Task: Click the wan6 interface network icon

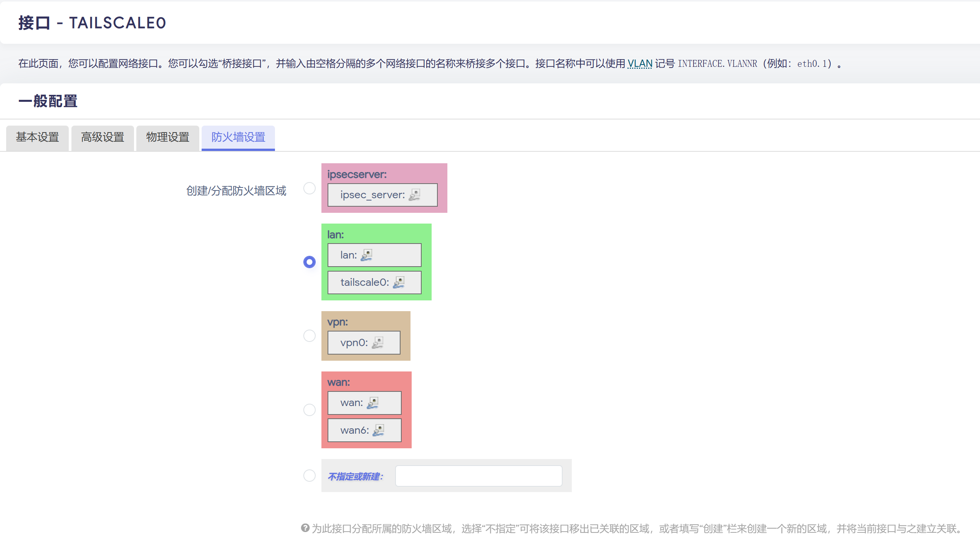Action: (378, 430)
